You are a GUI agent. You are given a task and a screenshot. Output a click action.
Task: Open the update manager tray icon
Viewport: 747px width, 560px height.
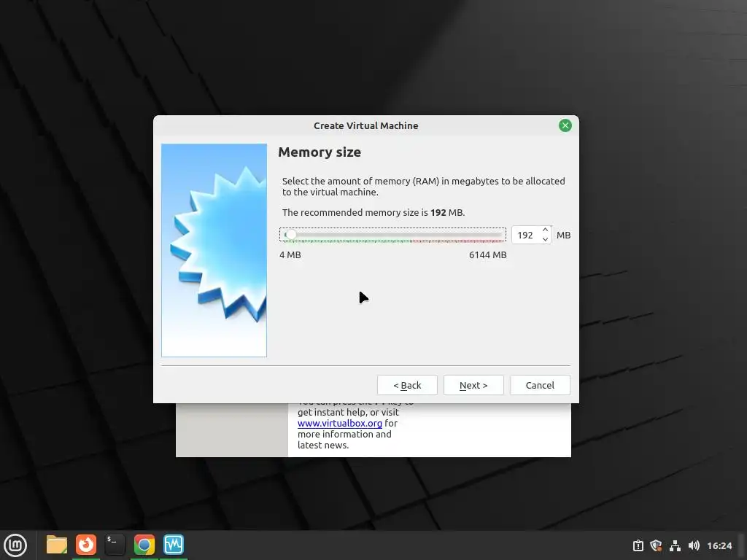[x=638, y=545]
